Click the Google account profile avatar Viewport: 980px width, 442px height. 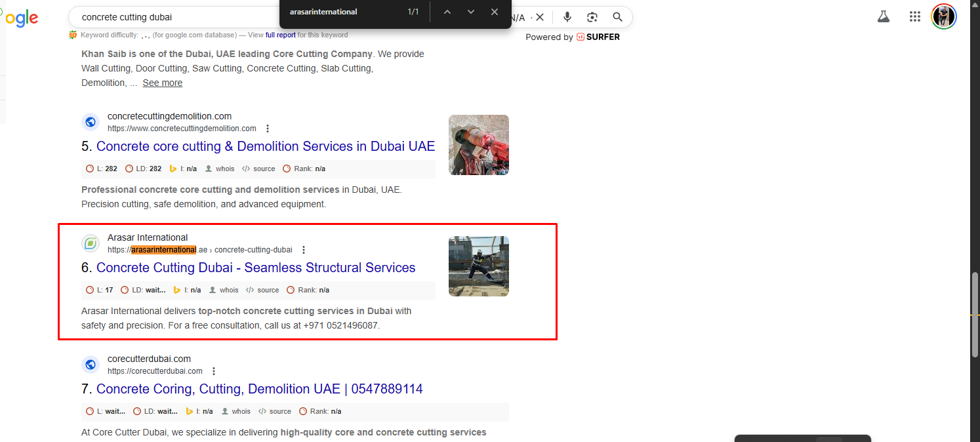944,17
